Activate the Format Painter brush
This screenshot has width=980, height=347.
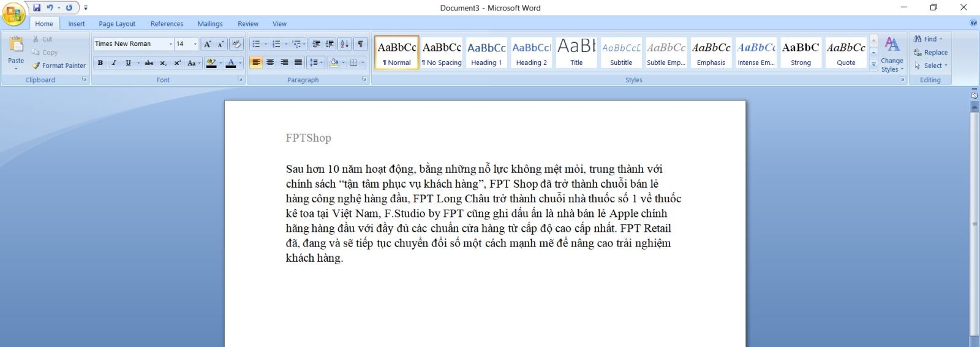tap(59, 66)
